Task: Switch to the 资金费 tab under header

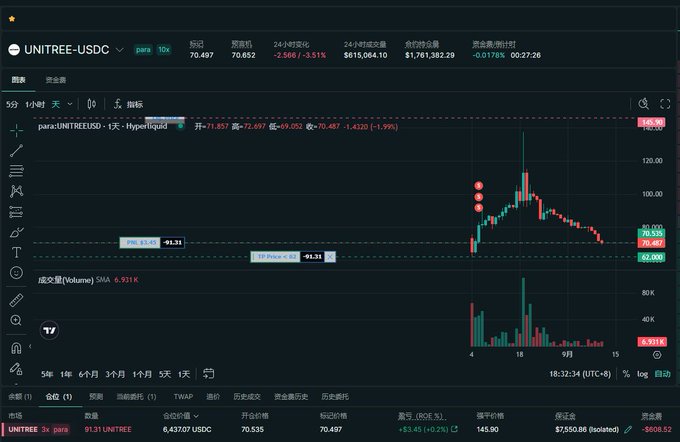Action: pos(56,80)
